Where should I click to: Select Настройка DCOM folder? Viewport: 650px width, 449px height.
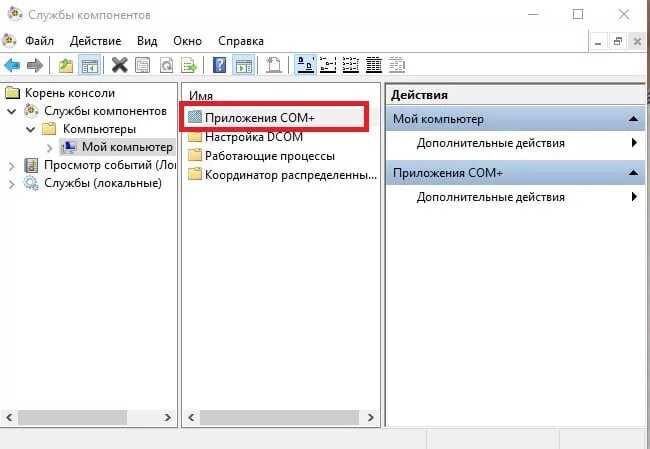[x=254, y=137]
